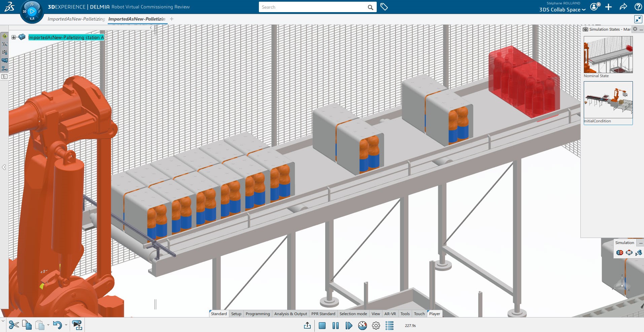Screen dimensions: 644x332
Task: Open the Help question mark
Action: click(x=638, y=7)
